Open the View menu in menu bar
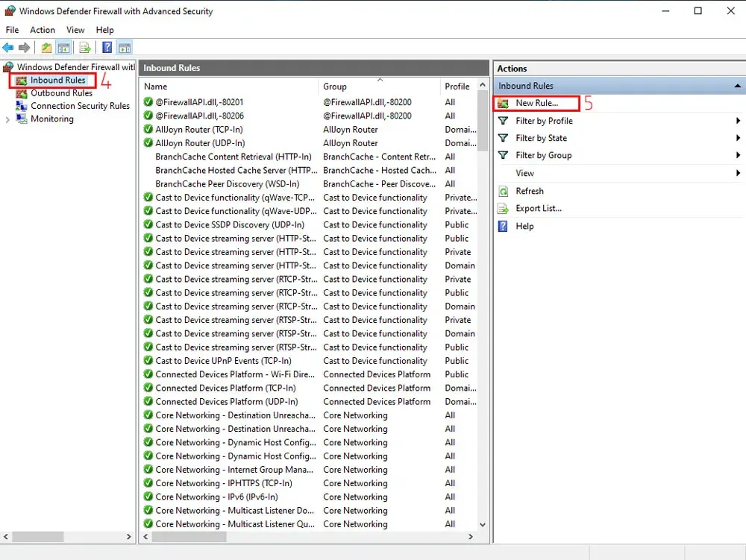This screenshot has width=746, height=560. click(75, 30)
